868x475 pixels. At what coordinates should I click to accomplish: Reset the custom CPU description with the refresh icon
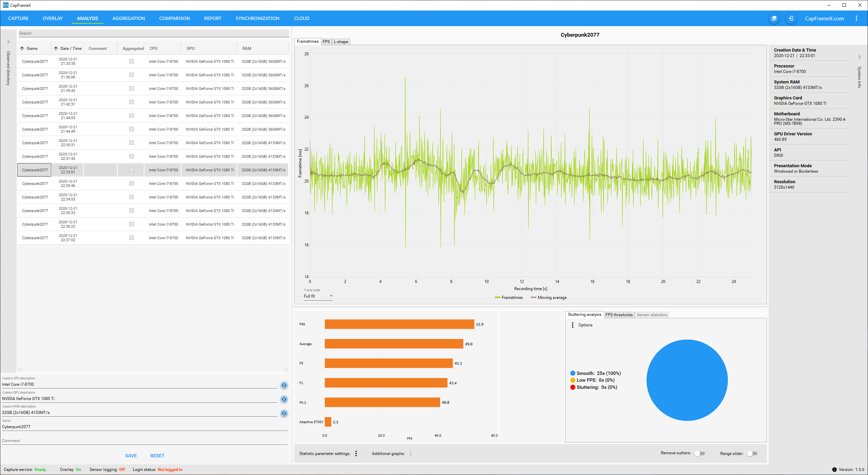pos(284,385)
